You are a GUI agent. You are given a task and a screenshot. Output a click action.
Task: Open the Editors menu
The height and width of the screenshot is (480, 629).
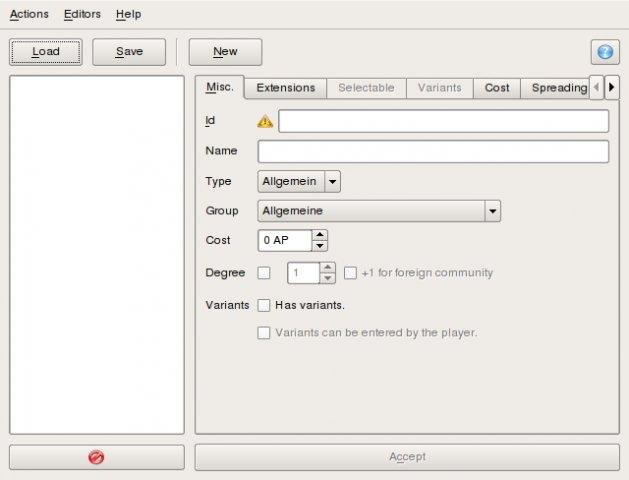point(82,14)
